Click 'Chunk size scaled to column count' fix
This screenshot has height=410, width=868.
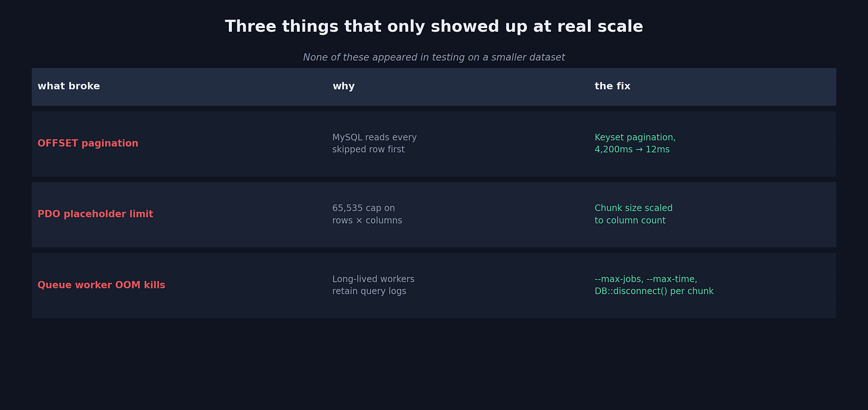(x=634, y=214)
